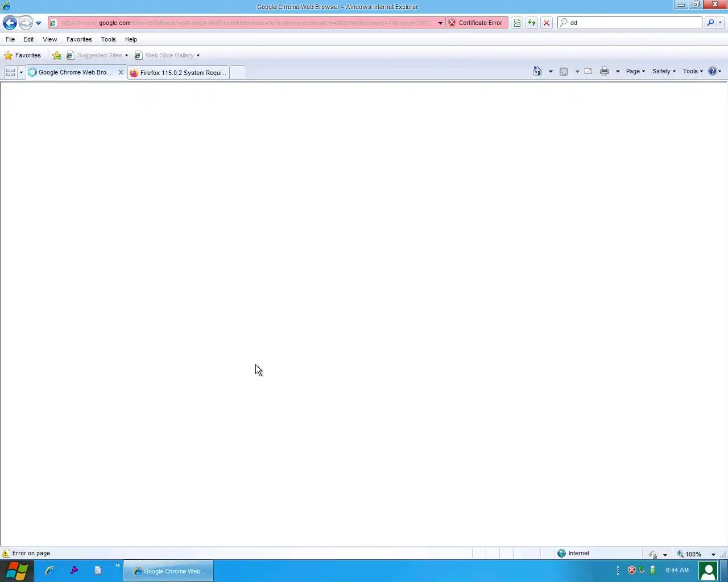Open the Suggested Sites link
This screenshot has height=582, width=728.
click(97, 55)
